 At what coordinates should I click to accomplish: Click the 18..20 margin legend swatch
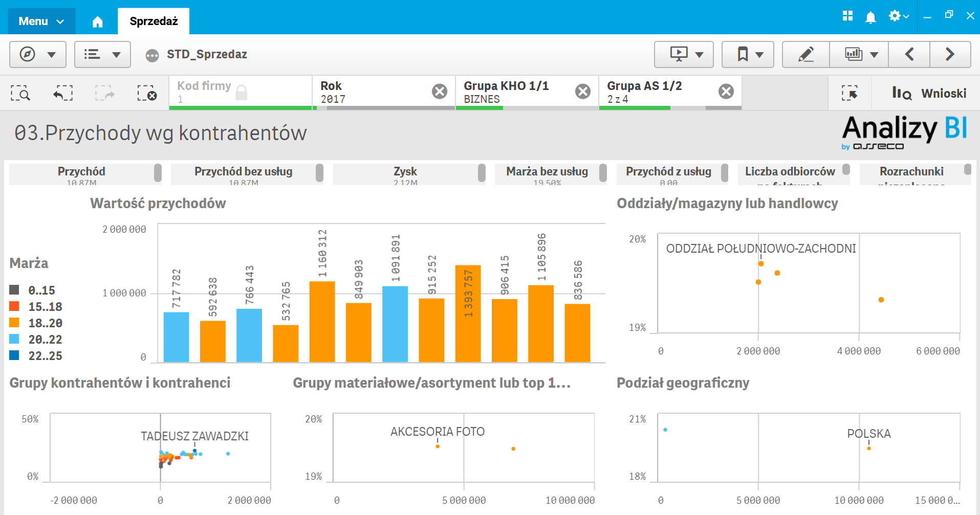click(x=14, y=323)
